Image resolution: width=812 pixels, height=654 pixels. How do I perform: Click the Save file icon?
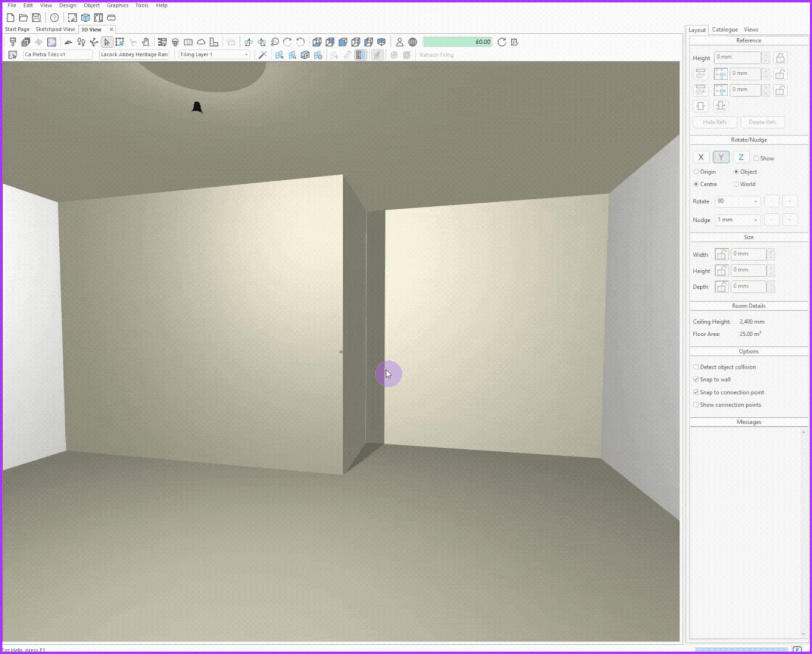[x=36, y=18]
